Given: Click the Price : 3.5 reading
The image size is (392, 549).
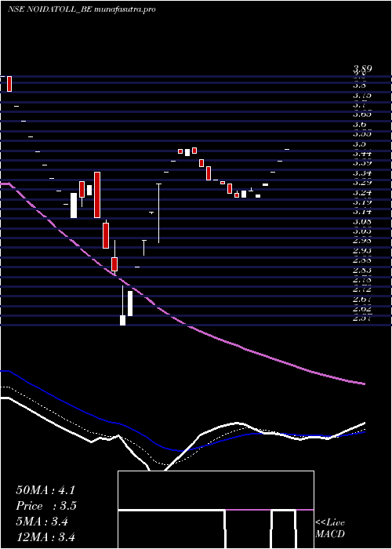Looking at the screenshot, I should click(45, 506).
